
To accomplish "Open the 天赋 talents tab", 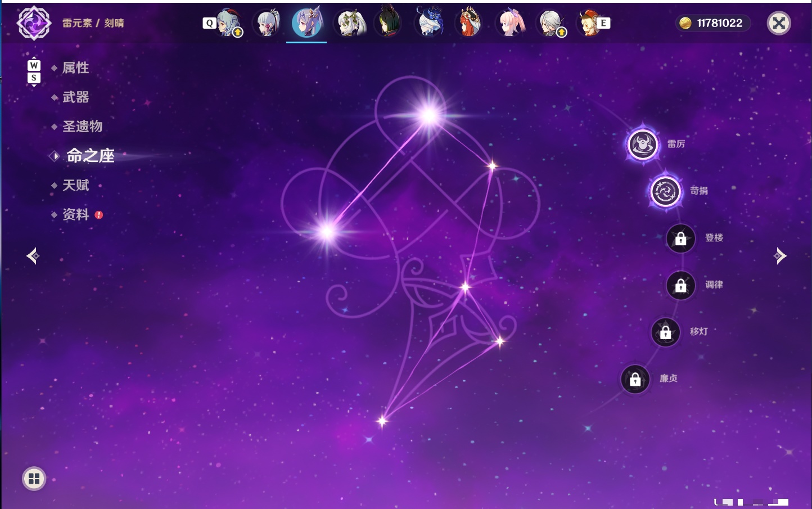I will [x=75, y=185].
